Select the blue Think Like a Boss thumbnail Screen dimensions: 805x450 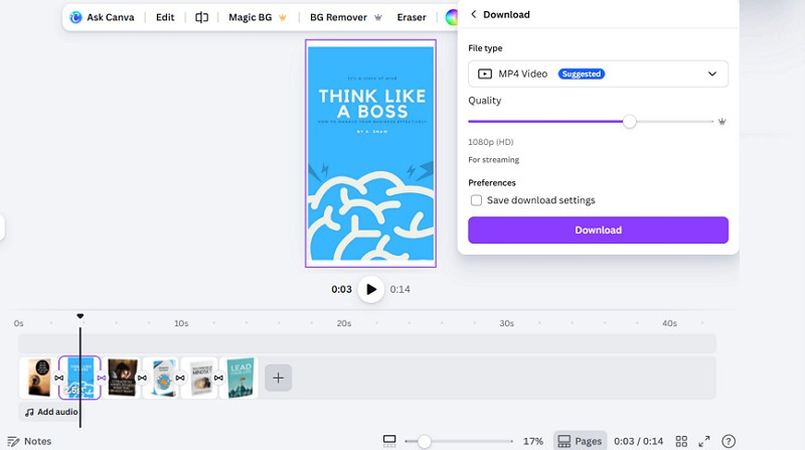click(x=80, y=378)
